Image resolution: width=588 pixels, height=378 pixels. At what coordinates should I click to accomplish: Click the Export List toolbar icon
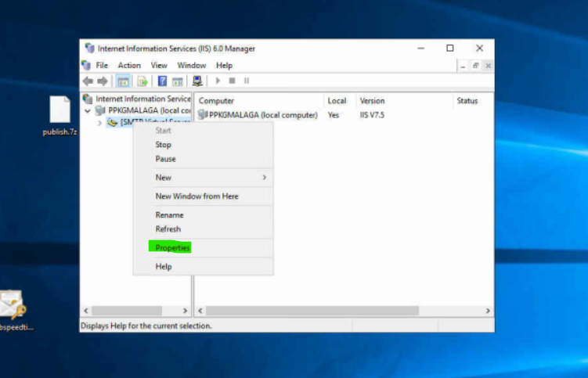142,81
